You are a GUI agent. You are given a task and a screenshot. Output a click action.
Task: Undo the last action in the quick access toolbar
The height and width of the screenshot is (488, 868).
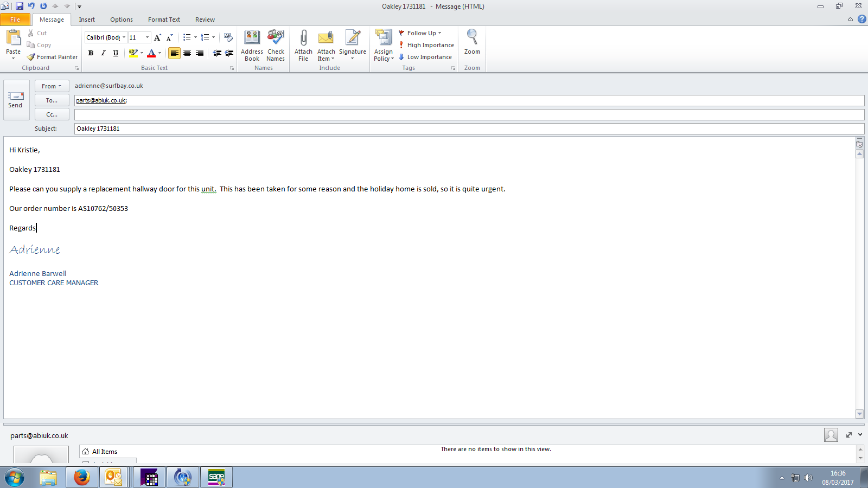(31, 6)
